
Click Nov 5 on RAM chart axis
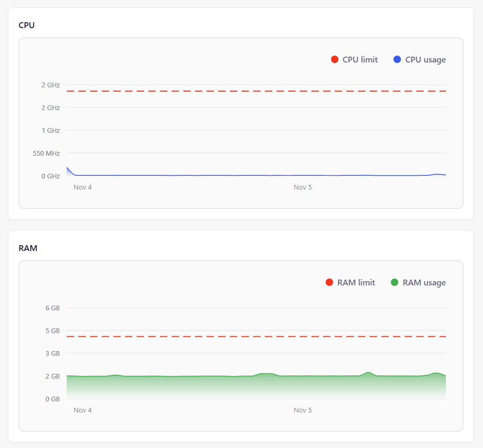[302, 410]
